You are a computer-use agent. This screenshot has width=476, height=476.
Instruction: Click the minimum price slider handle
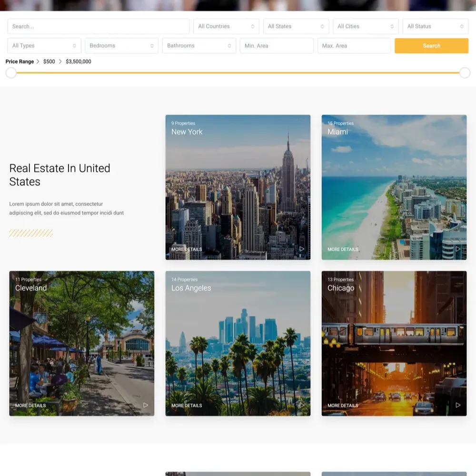click(x=11, y=73)
